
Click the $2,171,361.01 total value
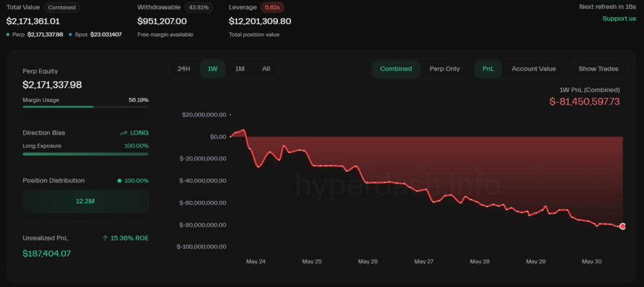(x=33, y=21)
